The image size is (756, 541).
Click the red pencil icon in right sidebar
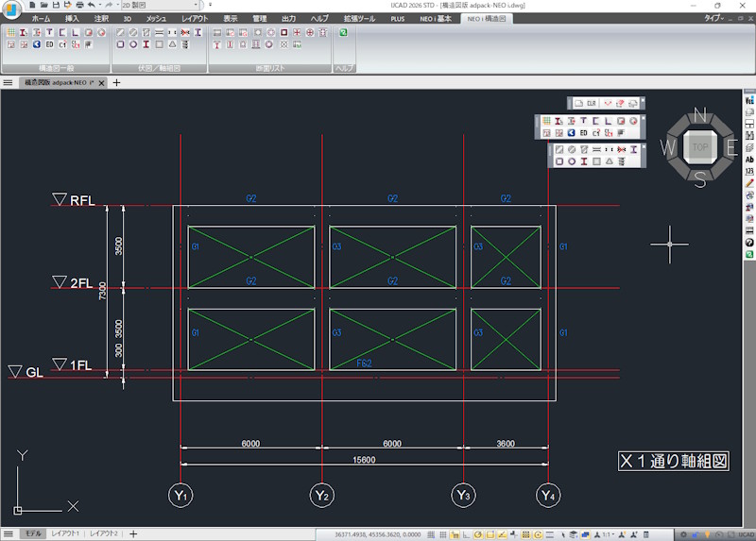749,183
